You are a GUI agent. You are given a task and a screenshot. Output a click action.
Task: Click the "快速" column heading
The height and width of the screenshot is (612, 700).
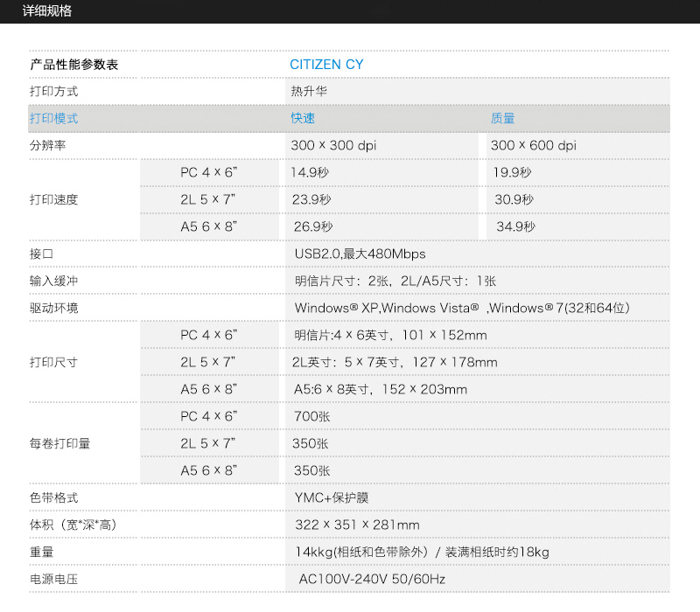(303, 118)
